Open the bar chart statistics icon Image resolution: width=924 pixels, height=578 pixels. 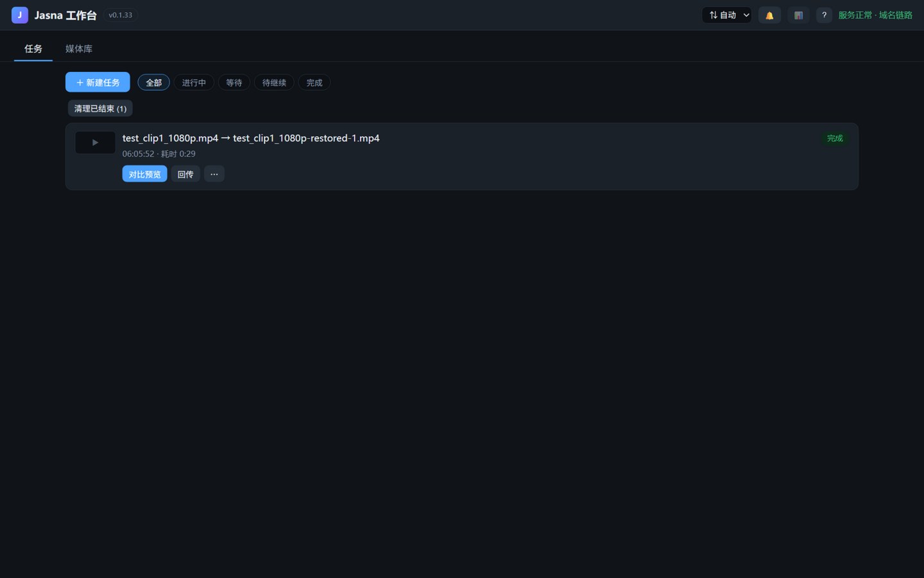coord(798,15)
